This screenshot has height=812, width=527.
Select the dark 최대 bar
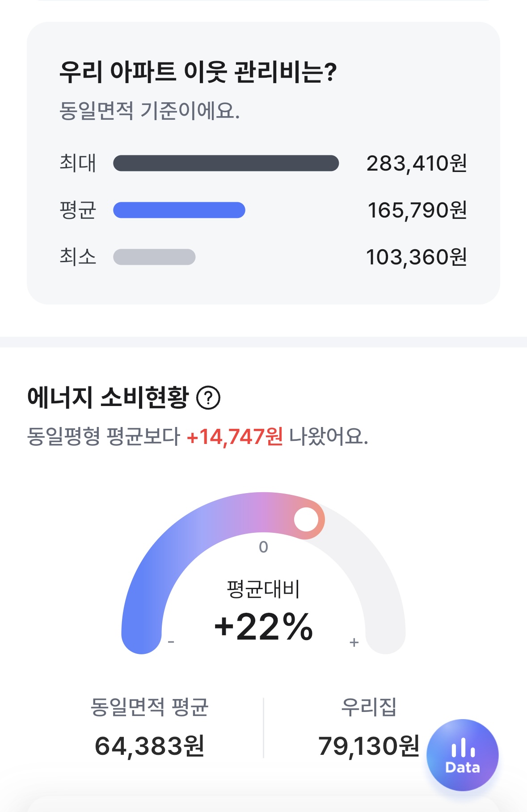tap(226, 163)
